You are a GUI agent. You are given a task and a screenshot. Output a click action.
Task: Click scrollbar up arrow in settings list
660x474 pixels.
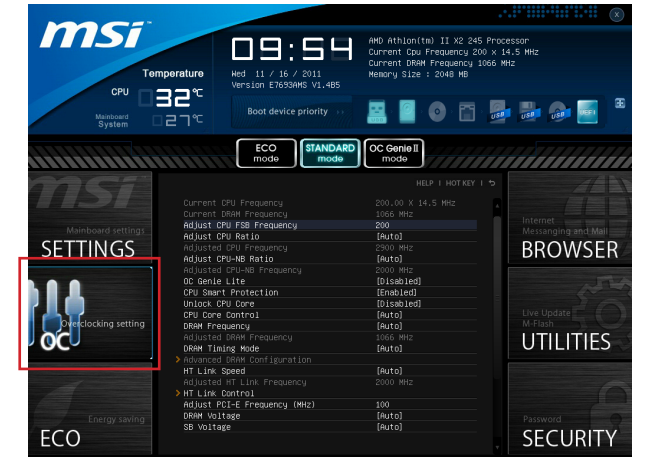[x=497, y=206]
